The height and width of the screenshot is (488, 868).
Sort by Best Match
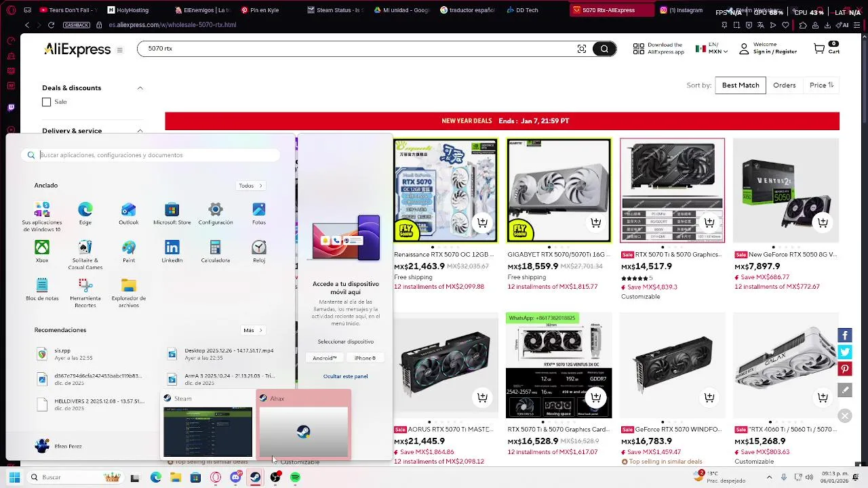(x=741, y=85)
